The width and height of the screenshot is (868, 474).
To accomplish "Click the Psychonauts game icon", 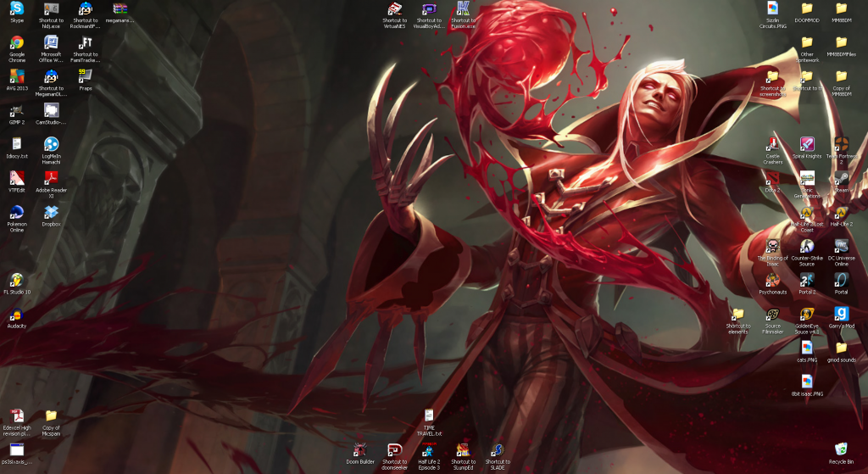I will tap(772, 280).
